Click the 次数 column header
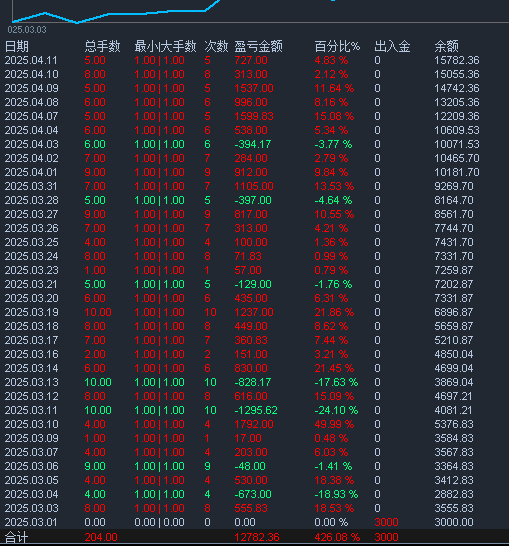 click(216, 46)
